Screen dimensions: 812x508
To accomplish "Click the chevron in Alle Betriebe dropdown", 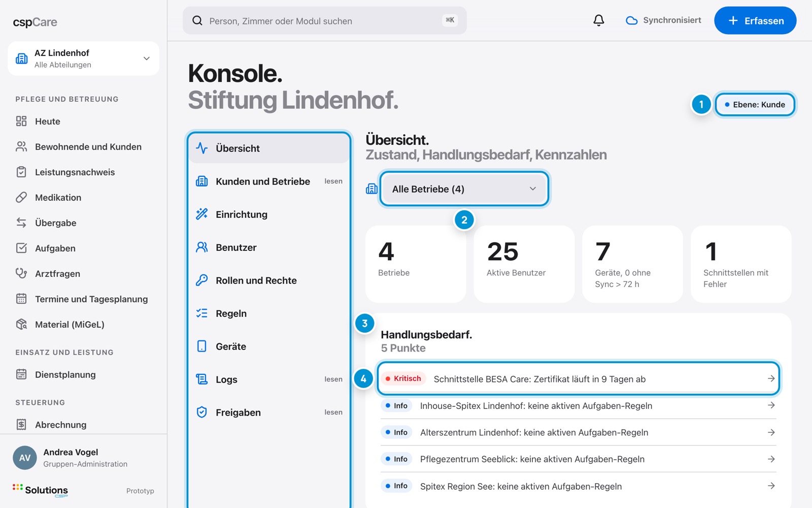I will pos(533,188).
